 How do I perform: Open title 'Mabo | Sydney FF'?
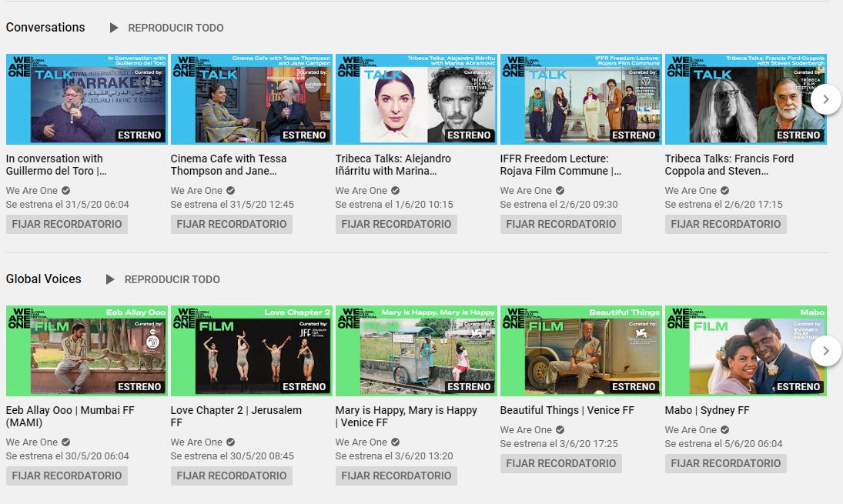(707, 410)
